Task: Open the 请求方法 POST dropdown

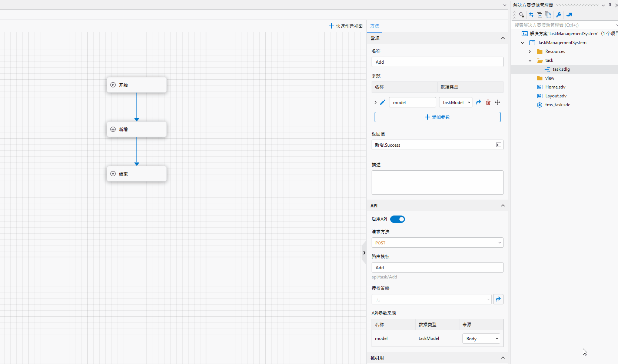Action: tap(438, 243)
